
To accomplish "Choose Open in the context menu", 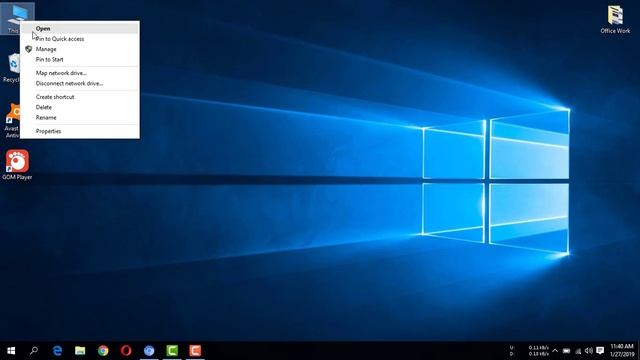I will pyautogui.click(x=80, y=29).
